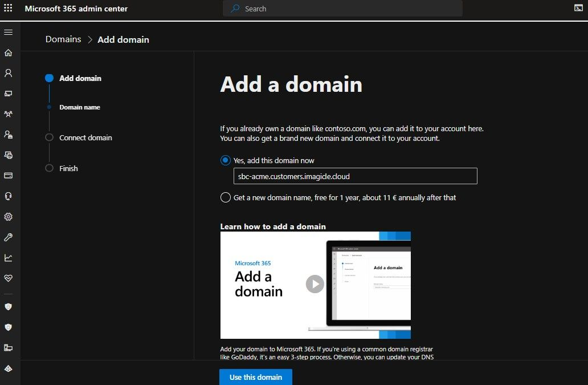Select the Connect domain wizard step
This screenshot has width=588, height=385.
(x=85, y=138)
